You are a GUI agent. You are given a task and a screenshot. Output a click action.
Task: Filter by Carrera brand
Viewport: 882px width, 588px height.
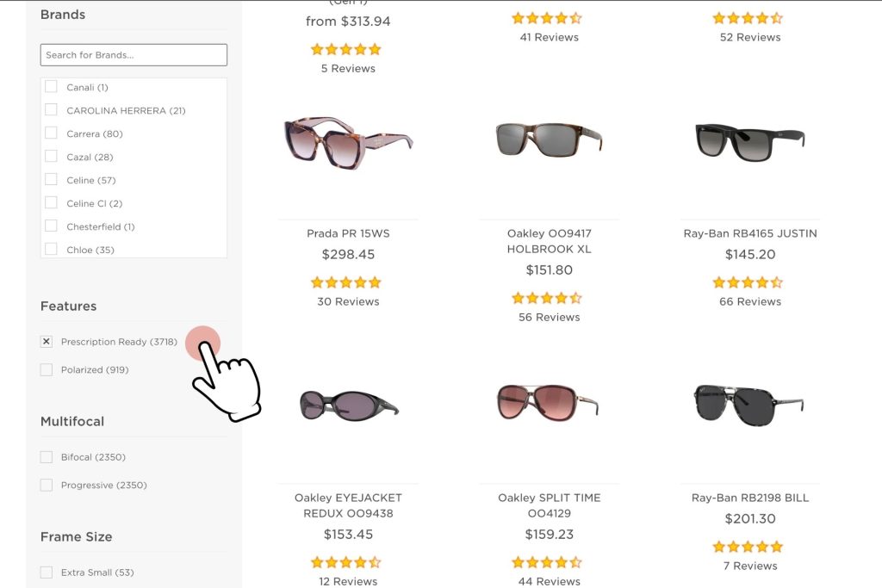click(x=52, y=133)
